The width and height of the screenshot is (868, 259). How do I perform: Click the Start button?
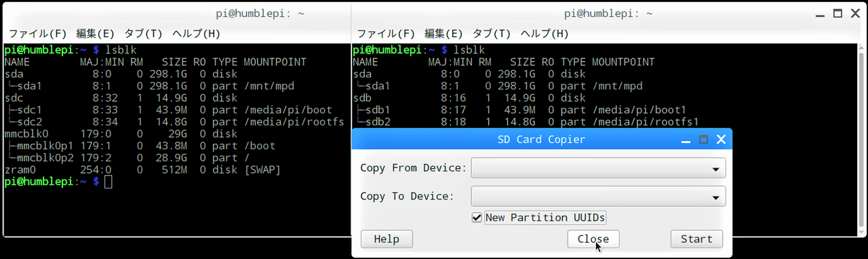coord(696,239)
